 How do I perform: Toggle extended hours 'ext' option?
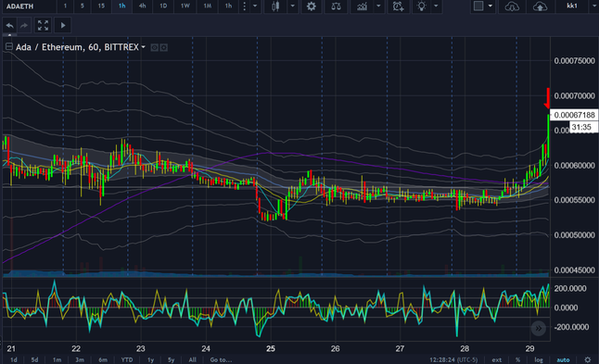pyautogui.click(x=497, y=359)
